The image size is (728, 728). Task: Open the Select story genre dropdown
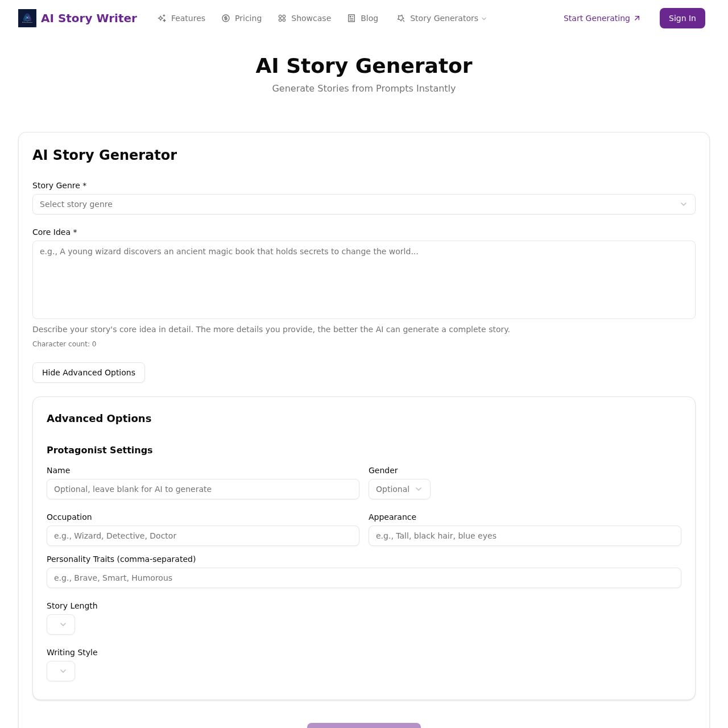pos(364,204)
